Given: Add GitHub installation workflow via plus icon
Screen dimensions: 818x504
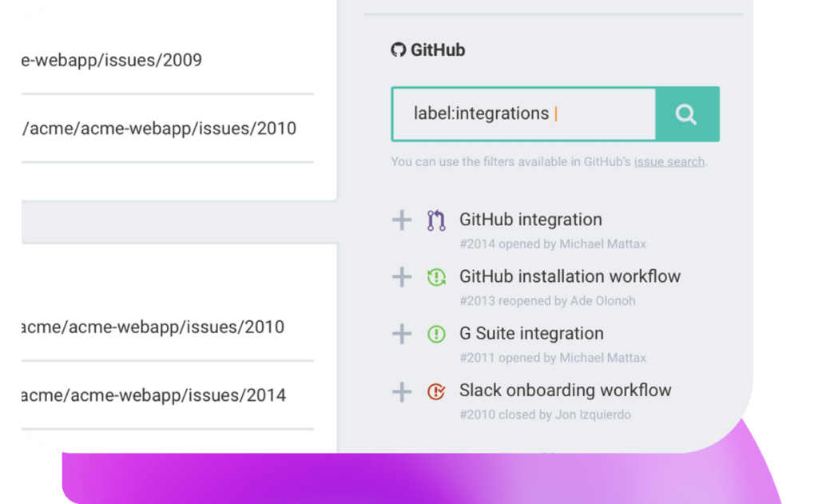Looking at the screenshot, I should [402, 276].
